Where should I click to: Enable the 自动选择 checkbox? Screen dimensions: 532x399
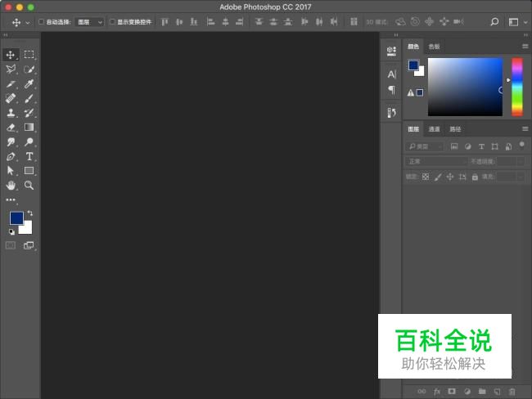(42, 22)
